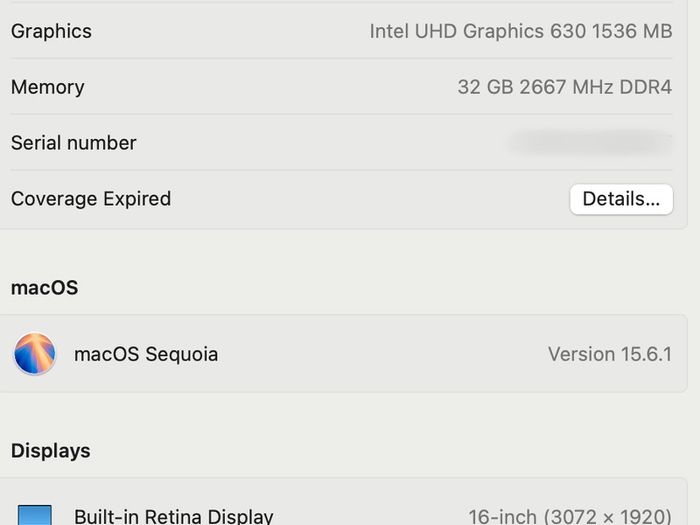Click the Serial number row label

pos(74,143)
